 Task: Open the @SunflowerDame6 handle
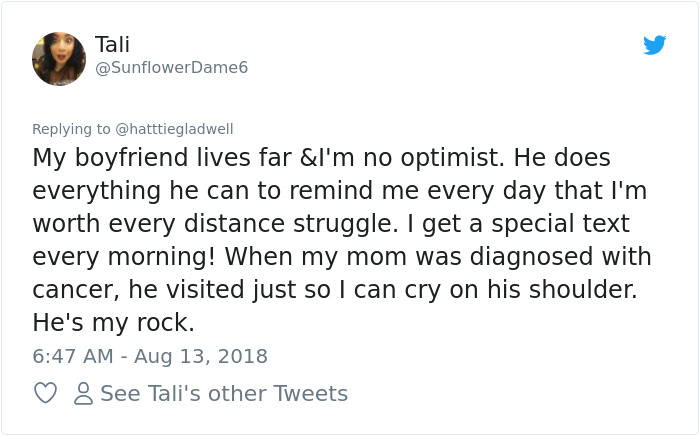(x=171, y=67)
